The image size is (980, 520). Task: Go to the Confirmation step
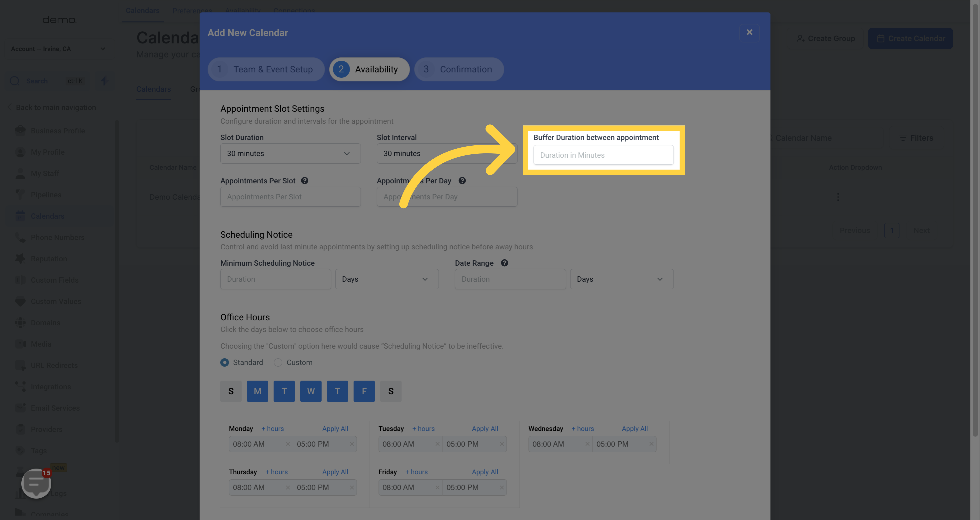(x=459, y=69)
